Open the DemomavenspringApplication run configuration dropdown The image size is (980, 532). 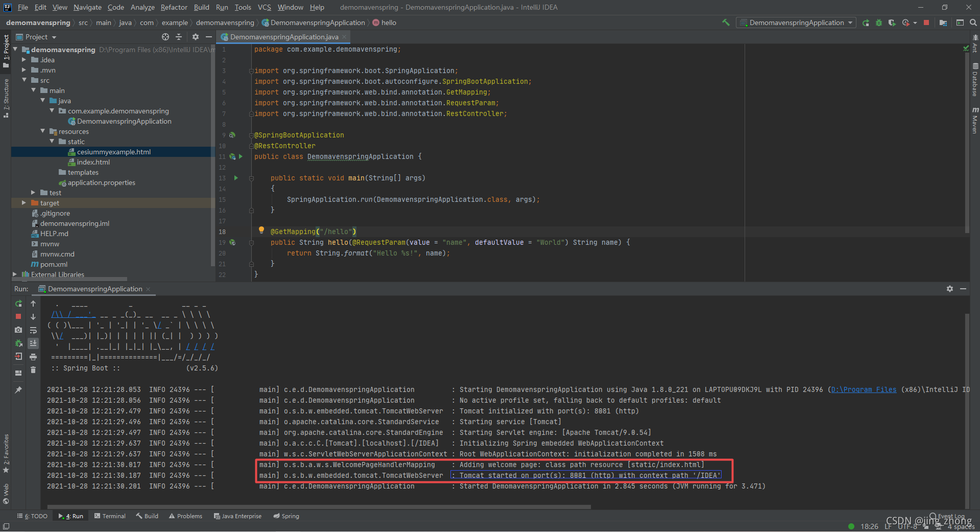[796, 22]
